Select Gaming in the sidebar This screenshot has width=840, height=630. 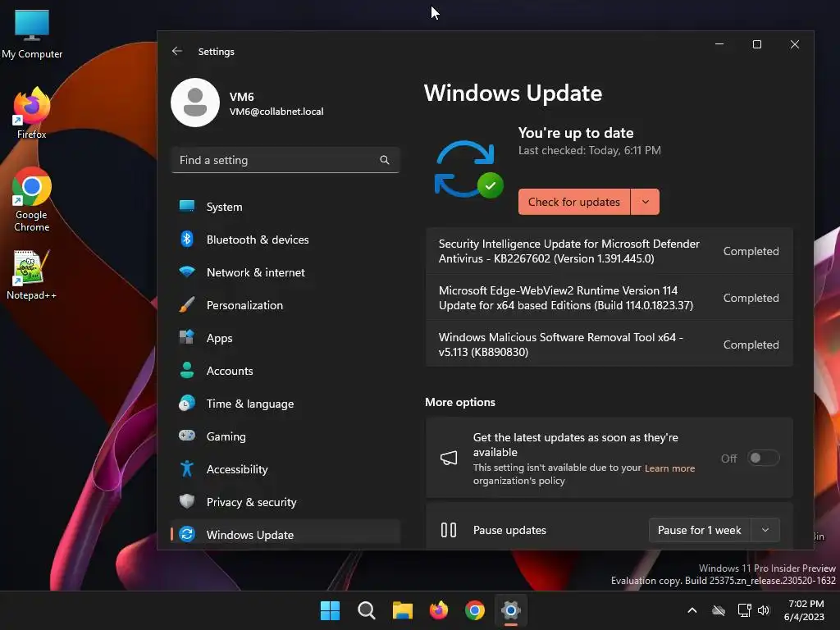click(x=285, y=436)
